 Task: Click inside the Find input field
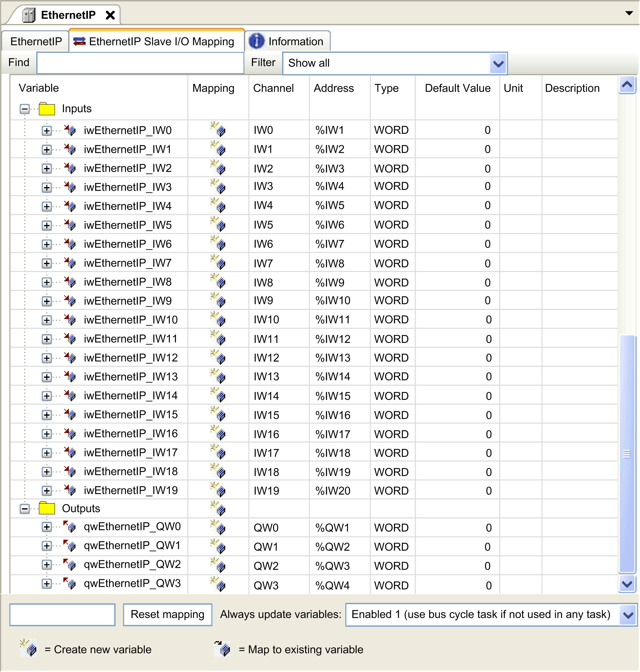[140, 63]
